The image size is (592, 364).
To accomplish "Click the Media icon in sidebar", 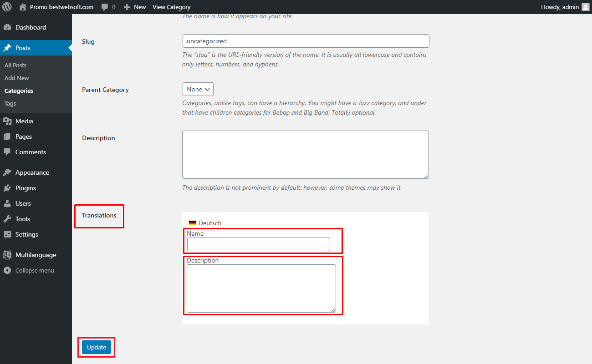I will click(x=7, y=121).
